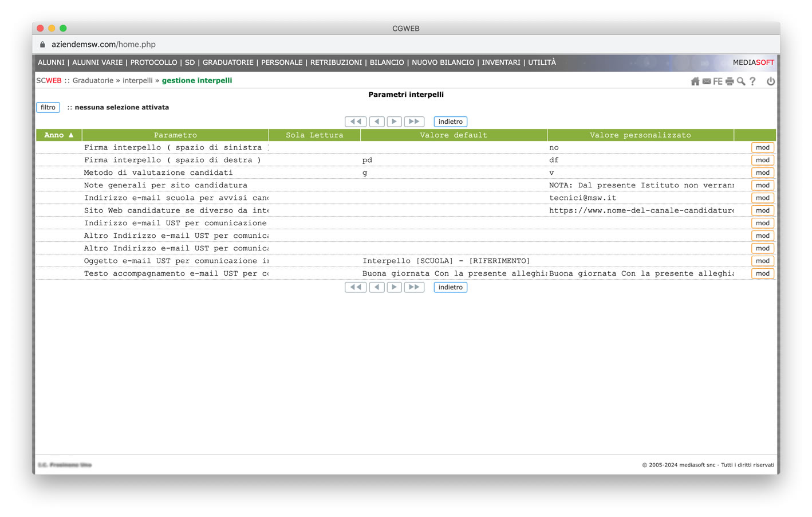Sort the table by the Anno column
812x517 pixels.
[58, 135]
